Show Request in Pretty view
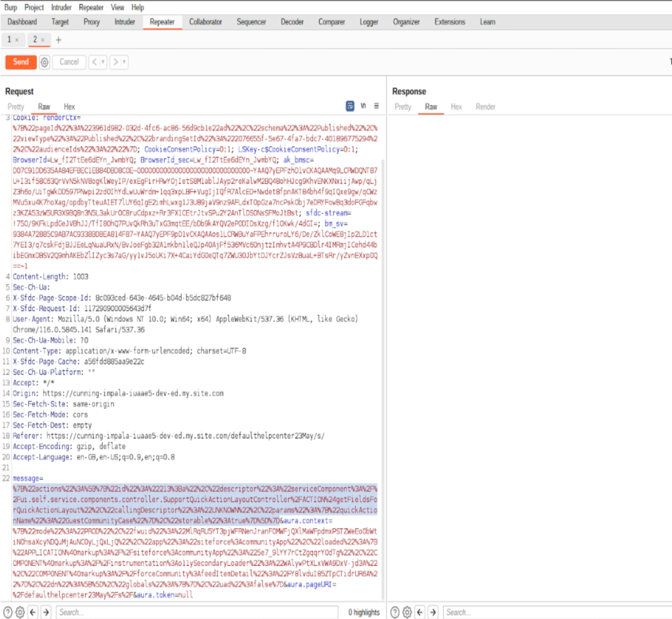 coord(16,107)
